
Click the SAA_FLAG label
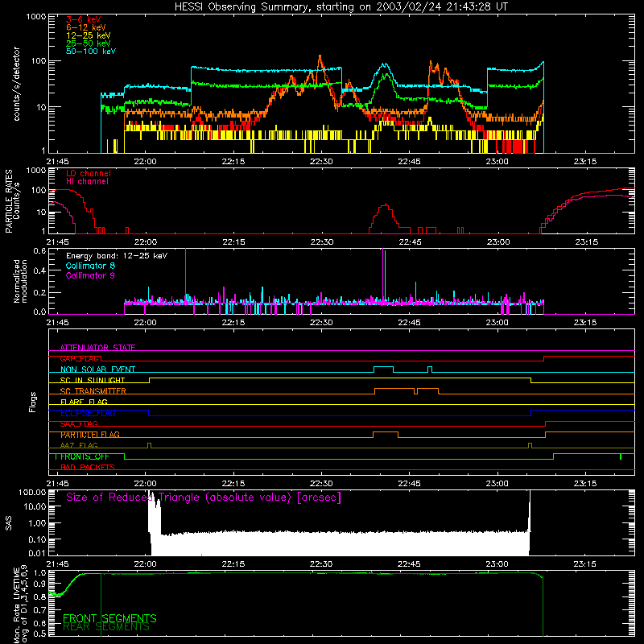[x=79, y=424]
